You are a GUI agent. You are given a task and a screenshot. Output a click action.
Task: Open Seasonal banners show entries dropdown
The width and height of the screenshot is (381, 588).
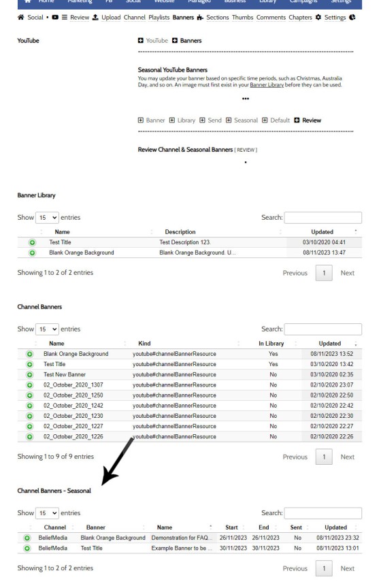[47, 513]
